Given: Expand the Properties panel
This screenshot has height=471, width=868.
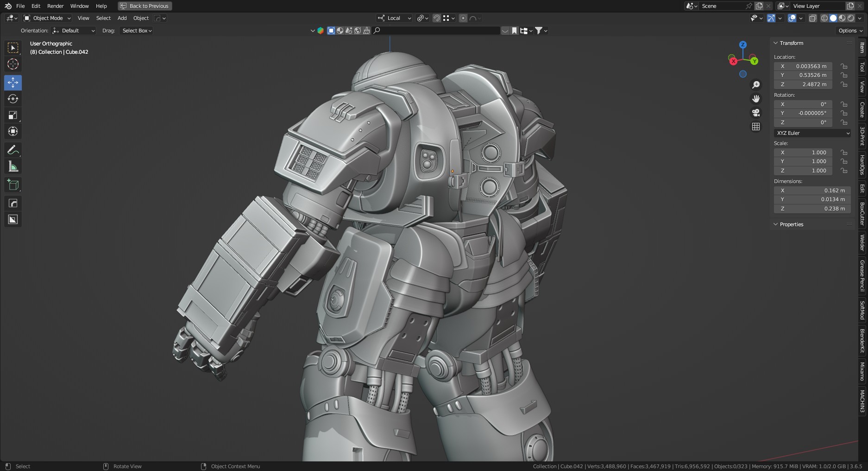Looking at the screenshot, I should [x=791, y=224].
